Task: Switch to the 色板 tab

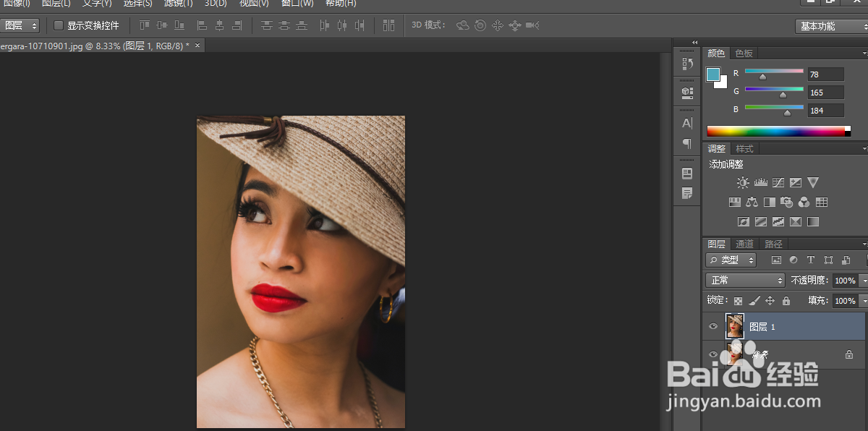Action: point(744,53)
